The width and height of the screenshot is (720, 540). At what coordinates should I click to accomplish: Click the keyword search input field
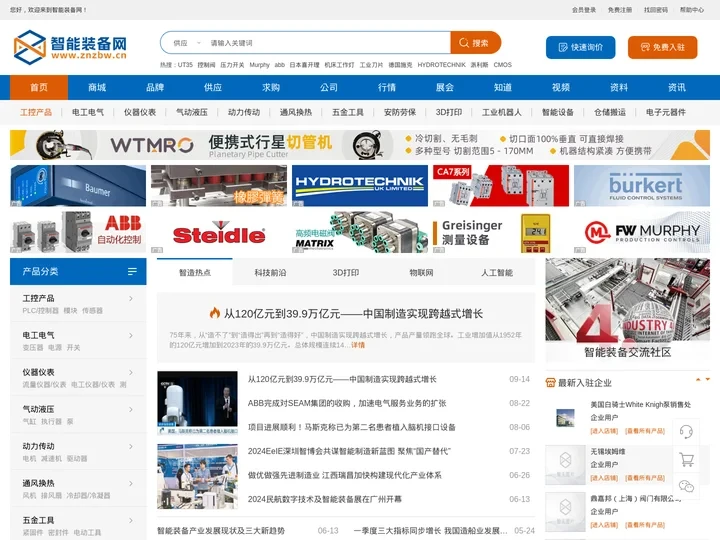[327, 43]
